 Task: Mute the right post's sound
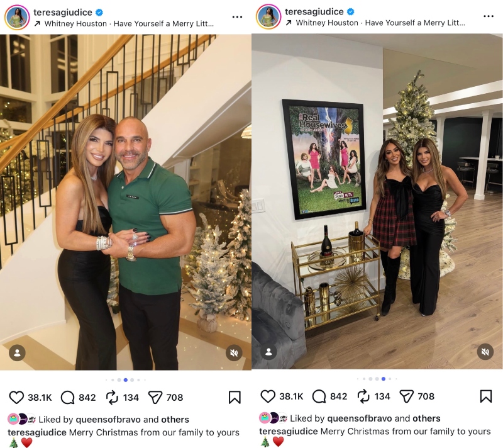[485, 353]
